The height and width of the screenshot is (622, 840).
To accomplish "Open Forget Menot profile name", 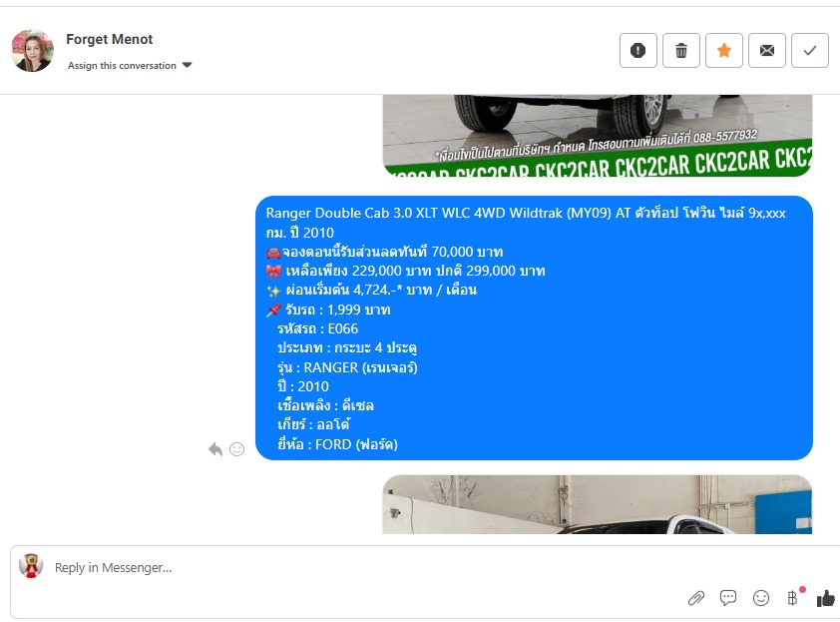I will (x=110, y=39).
